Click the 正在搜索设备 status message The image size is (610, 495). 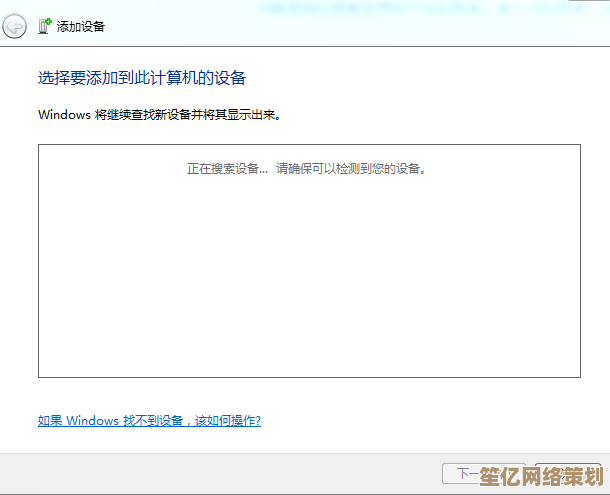coord(227,169)
